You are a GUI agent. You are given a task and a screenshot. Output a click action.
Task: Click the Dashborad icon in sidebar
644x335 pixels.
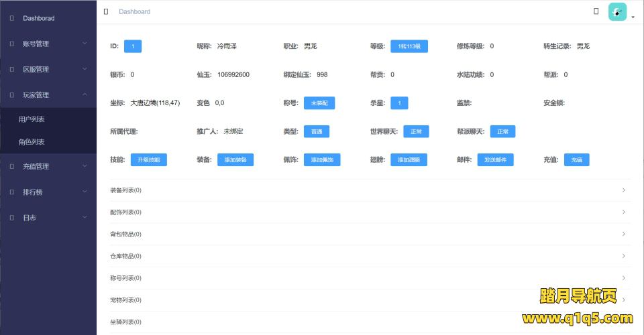click(x=11, y=18)
